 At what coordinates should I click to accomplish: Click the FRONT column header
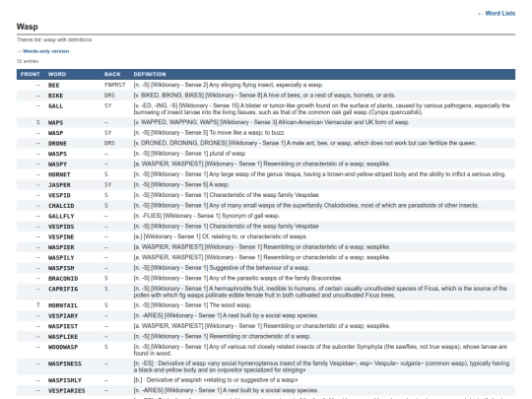tap(31, 74)
